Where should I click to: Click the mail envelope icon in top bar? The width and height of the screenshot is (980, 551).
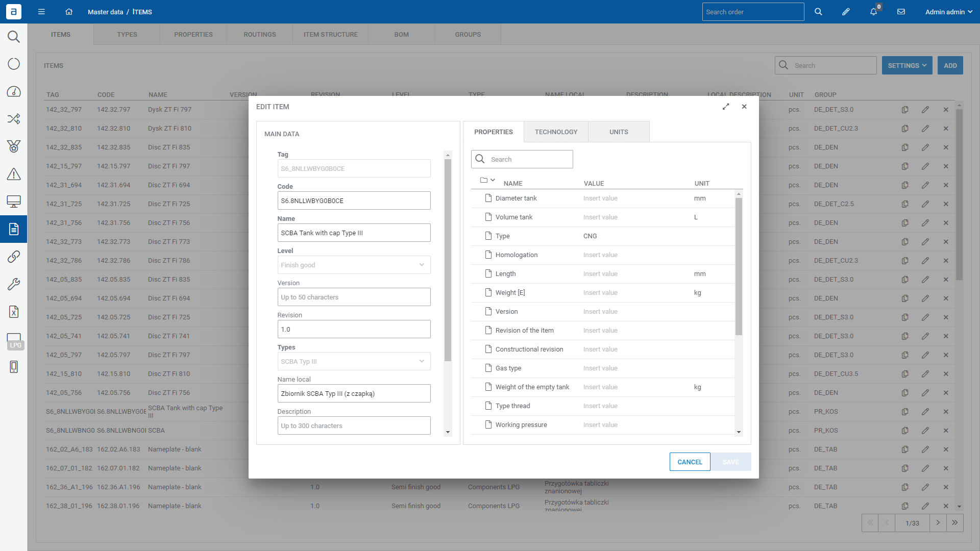[900, 12]
